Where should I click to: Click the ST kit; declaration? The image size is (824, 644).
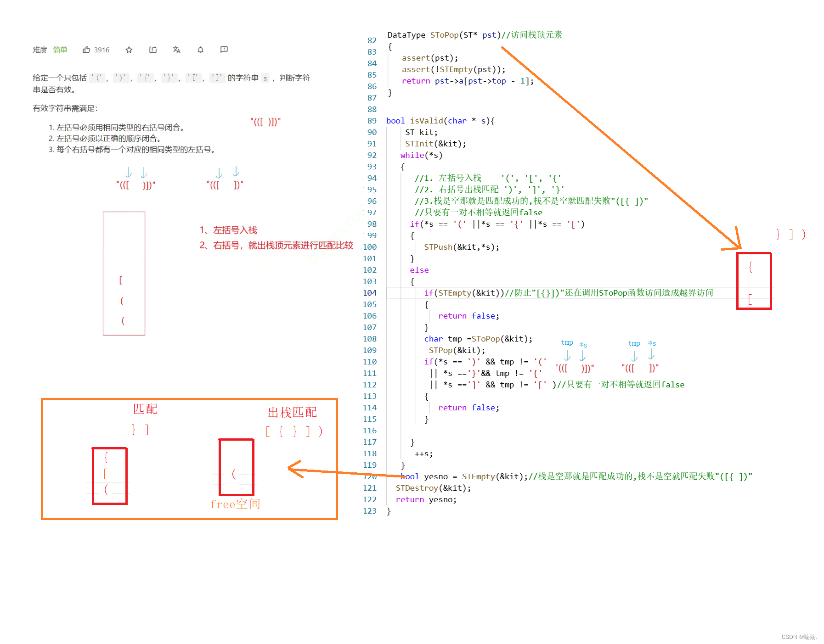pos(421,132)
